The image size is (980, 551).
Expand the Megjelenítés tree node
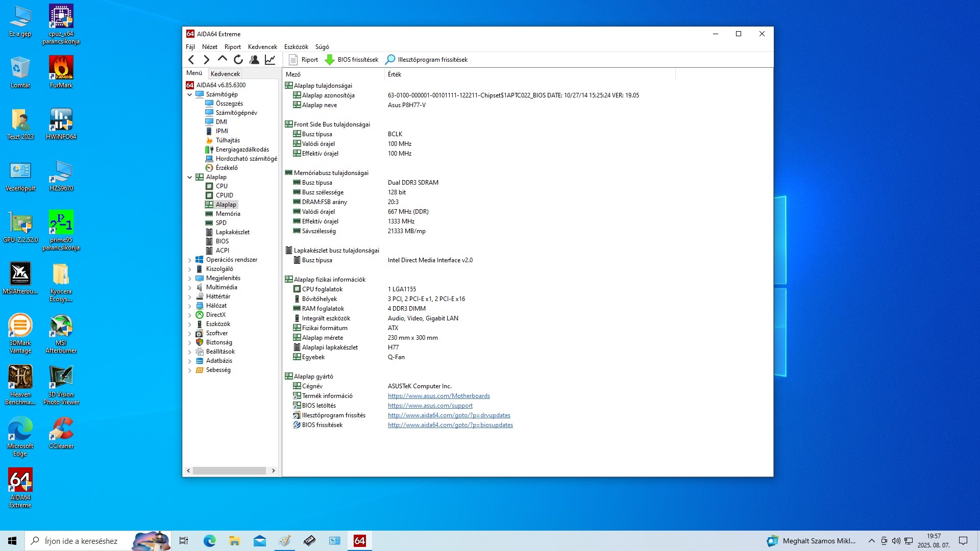(190, 279)
